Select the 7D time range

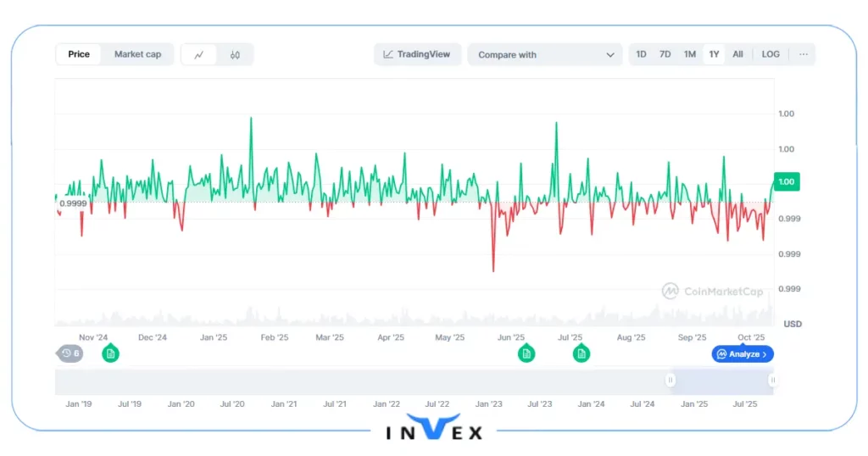(665, 54)
